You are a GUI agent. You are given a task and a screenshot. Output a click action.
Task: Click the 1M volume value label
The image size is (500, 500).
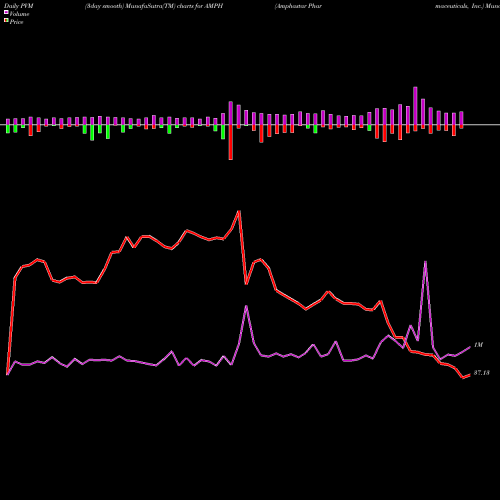coord(478,345)
